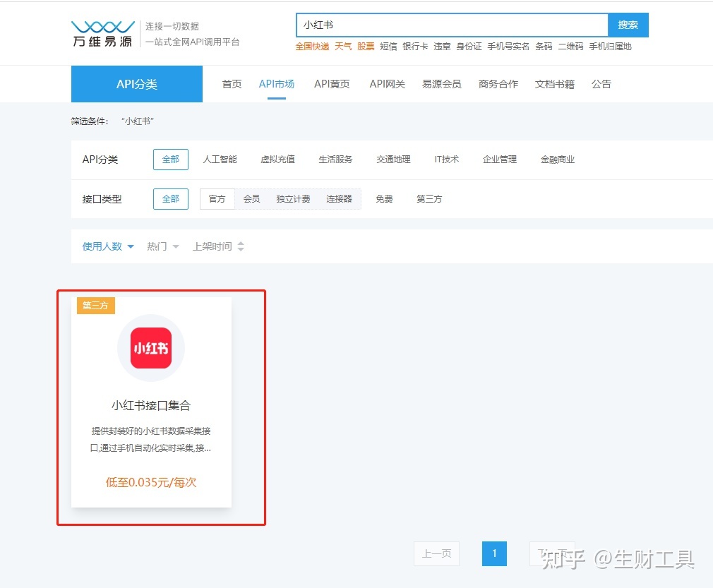Open the 使用人数 sort dropdown
This screenshot has height=588, width=713.
[107, 246]
